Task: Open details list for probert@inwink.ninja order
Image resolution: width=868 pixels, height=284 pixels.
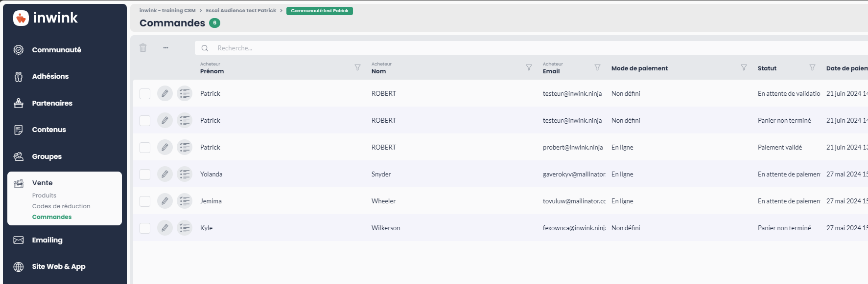Action: [x=185, y=147]
